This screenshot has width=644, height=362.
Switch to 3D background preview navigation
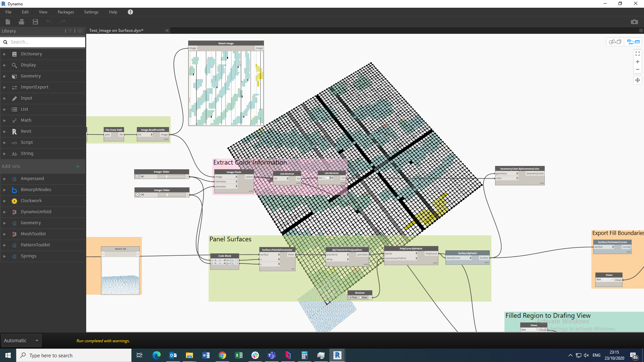tap(615, 42)
